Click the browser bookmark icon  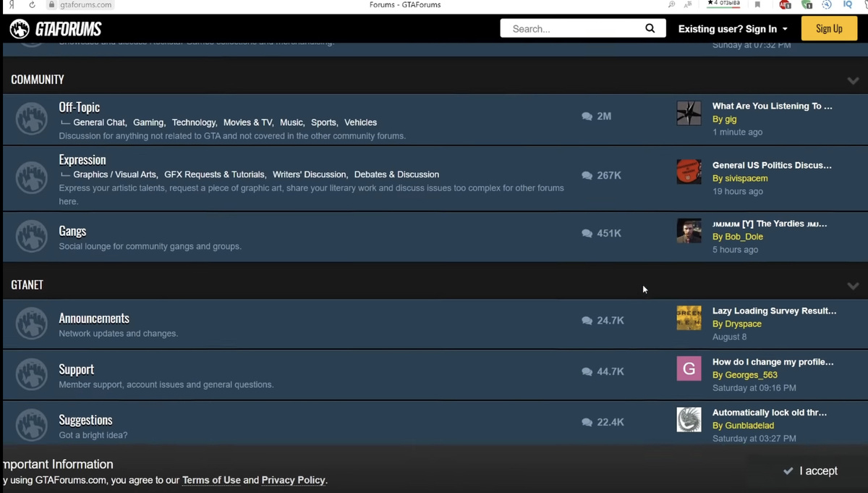(757, 4)
